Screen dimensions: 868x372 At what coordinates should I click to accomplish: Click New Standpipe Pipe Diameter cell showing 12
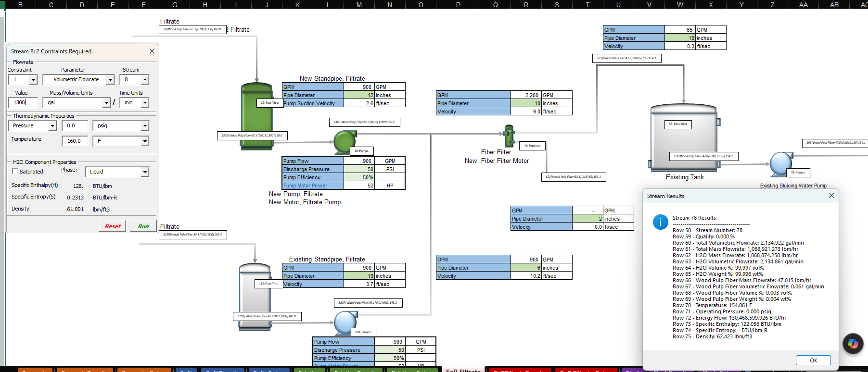pyautogui.click(x=359, y=95)
